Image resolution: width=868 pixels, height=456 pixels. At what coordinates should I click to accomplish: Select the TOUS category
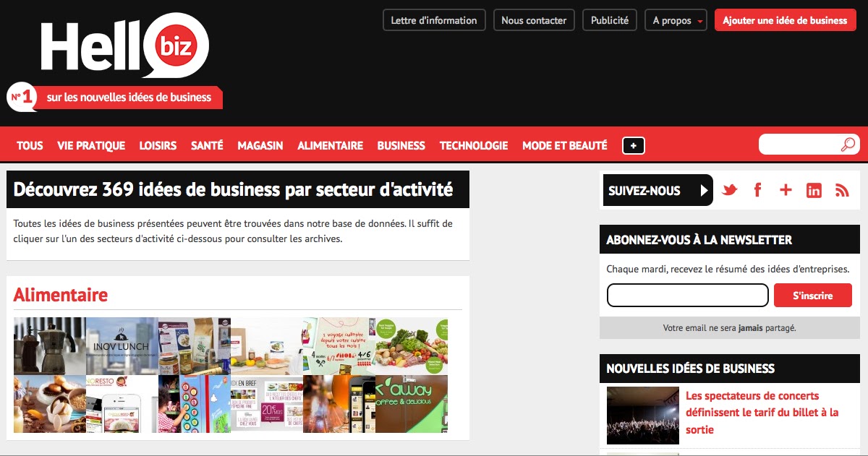coord(30,145)
